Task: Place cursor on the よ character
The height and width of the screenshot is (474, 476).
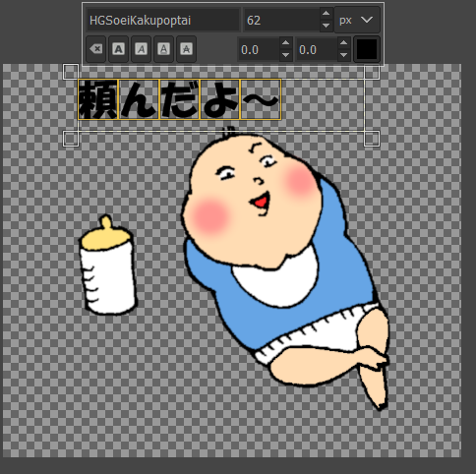Action: [220, 99]
